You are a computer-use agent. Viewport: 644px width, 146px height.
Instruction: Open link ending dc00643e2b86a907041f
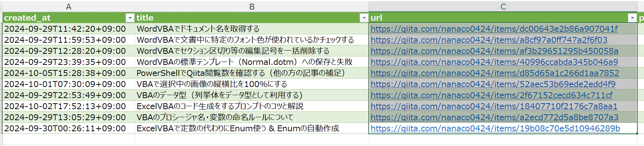[494, 29]
